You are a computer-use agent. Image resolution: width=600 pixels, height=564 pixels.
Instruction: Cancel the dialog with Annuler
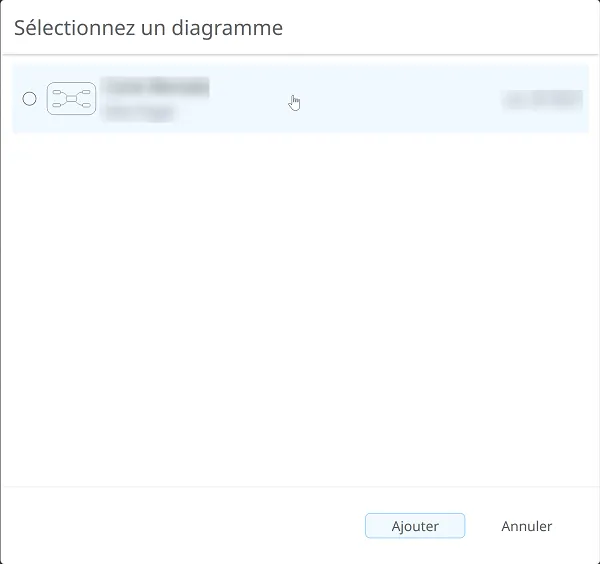527,526
